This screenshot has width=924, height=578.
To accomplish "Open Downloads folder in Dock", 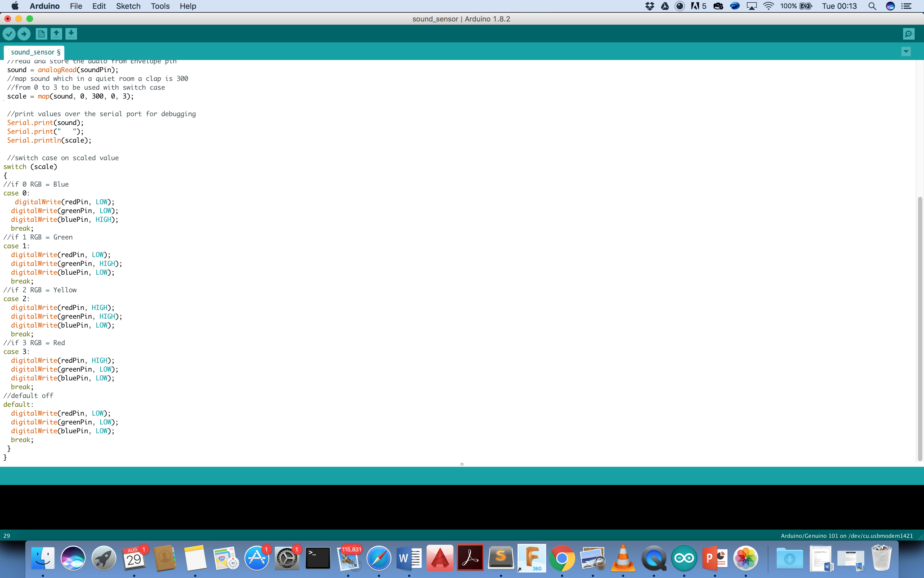I will click(x=789, y=558).
